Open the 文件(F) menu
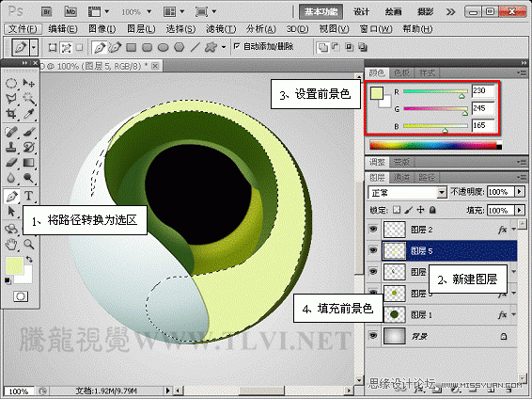Image resolution: width=532 pixels, height=399 pixels. (x=23, y=29)
